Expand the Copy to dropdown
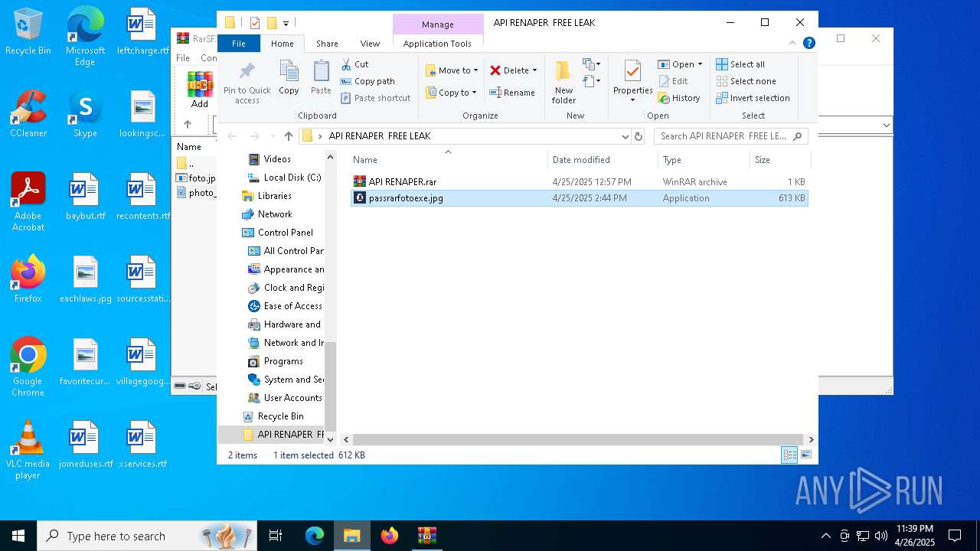The height and width of the screenshot is (551, 980). coord(474,93)
